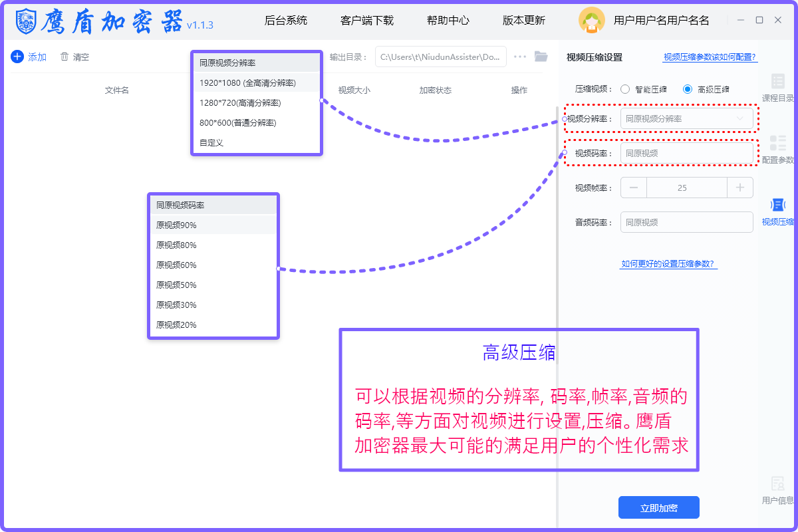798x532 pixels.
Task: Increase video frame rate with plus button
Action: coord(739,188)
